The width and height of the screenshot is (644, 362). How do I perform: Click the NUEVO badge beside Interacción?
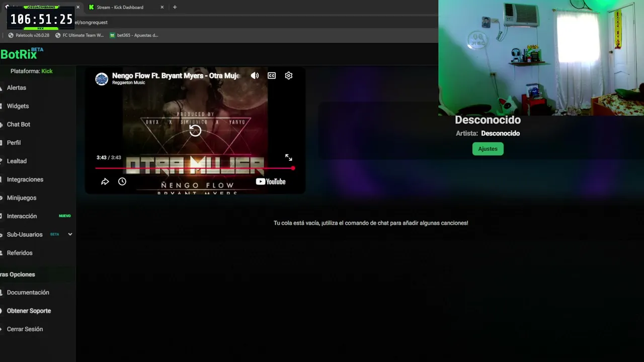tap(65, 216)
